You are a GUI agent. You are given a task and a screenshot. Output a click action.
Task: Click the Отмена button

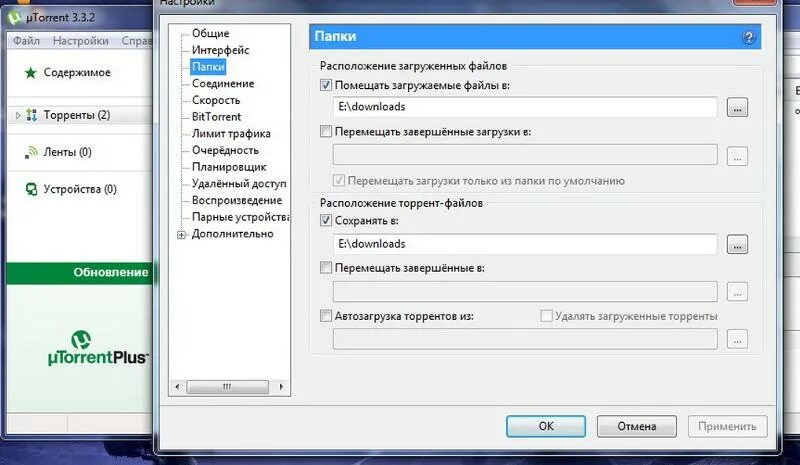[x=637, y=426]
